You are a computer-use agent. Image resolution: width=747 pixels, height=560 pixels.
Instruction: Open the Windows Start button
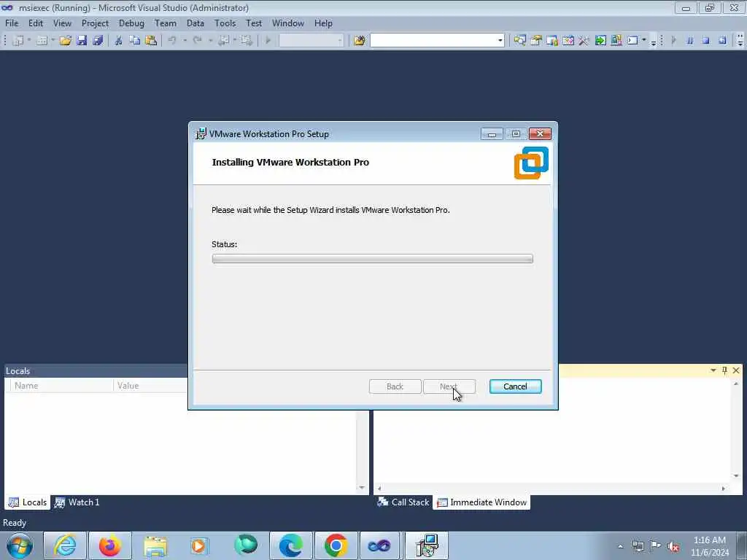pyautogui.click(x=20, y=545)
